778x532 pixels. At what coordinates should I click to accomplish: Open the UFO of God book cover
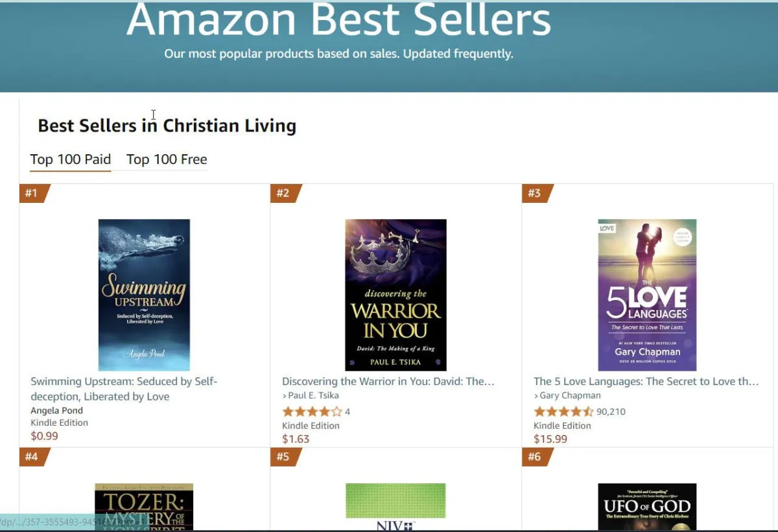(647, 507)
